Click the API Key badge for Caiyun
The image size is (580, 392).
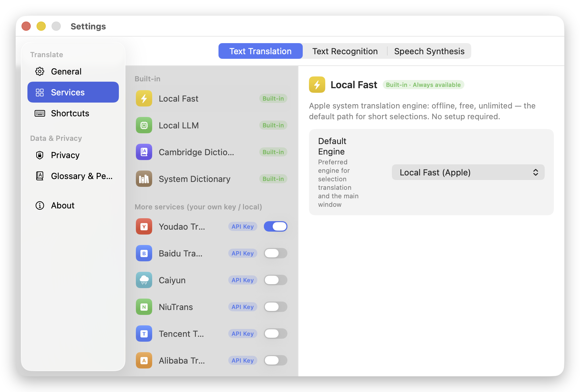(x=243, y=280)
